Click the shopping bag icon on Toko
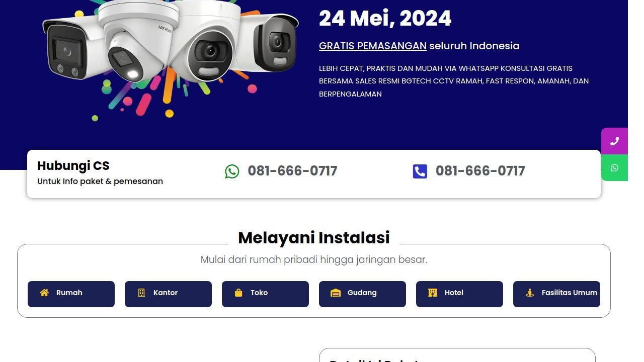The image size is (644, 362). pos(238,293)
